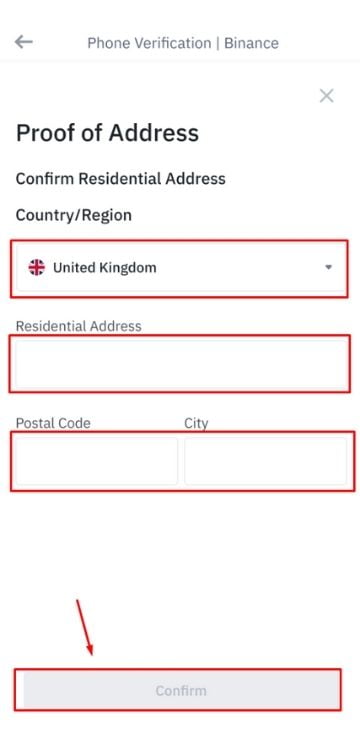Tap the back arrow in the header
Image resolution: width=360 pixels, height=740 pixels.
23,42
